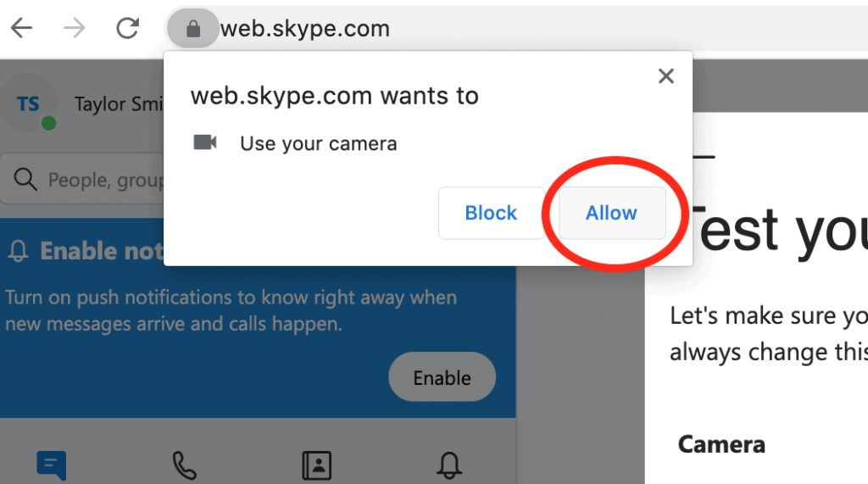Open the Calls tab
The width and height of the screenshot is (868, 484).
(x=184, y=465)
